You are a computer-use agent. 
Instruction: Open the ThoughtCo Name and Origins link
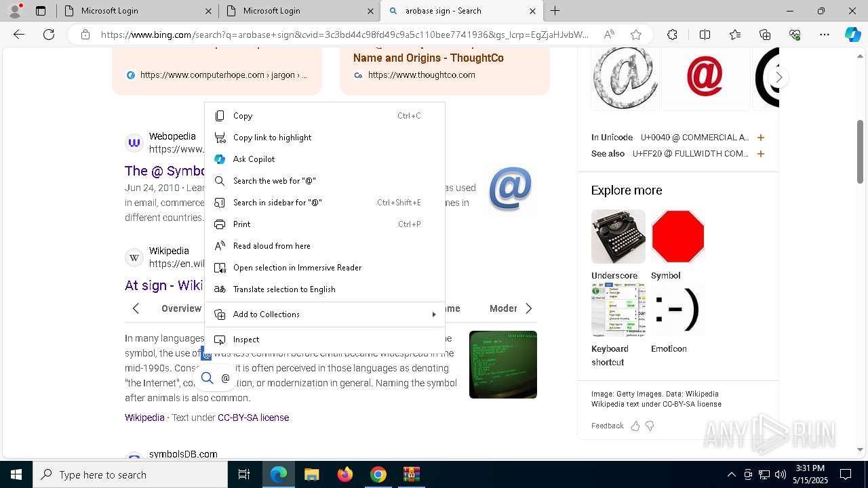(428, 58)
